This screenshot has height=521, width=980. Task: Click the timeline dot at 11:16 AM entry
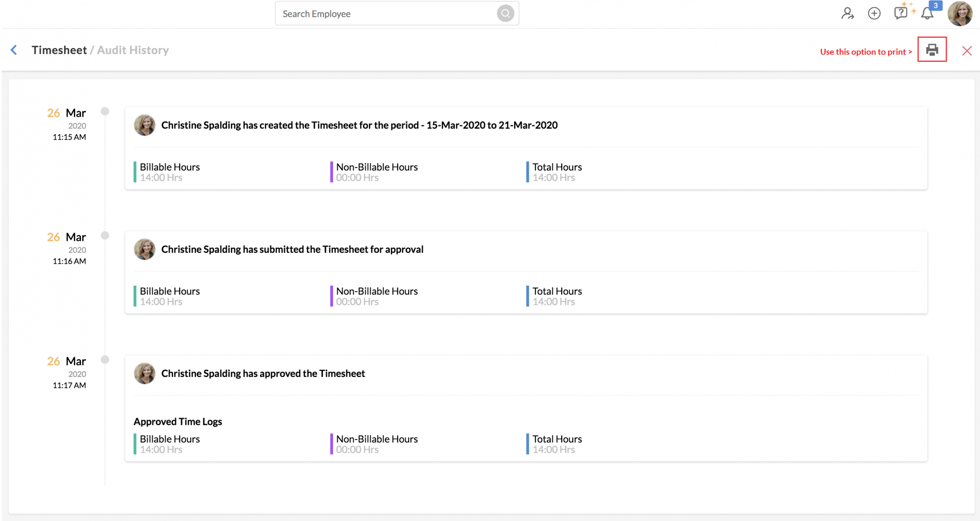(x=105, y=235)
